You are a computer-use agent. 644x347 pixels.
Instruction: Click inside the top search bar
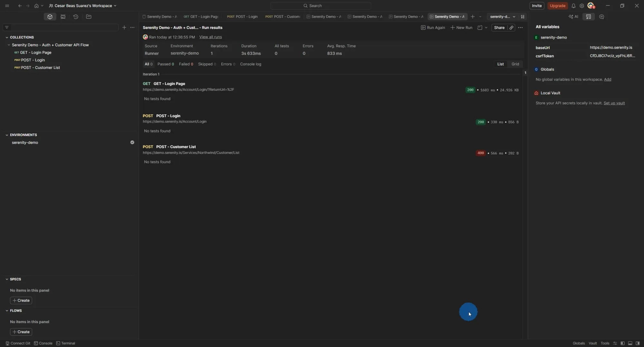coord(320,5)
